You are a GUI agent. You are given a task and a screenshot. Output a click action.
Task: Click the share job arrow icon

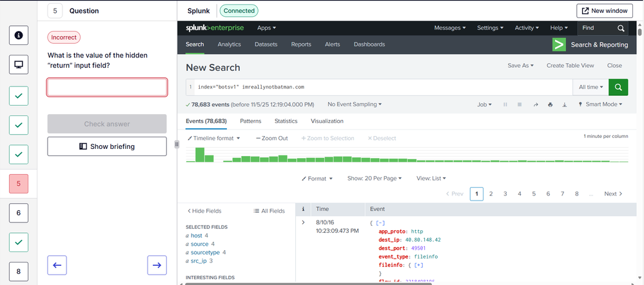[x=534, y=104]
